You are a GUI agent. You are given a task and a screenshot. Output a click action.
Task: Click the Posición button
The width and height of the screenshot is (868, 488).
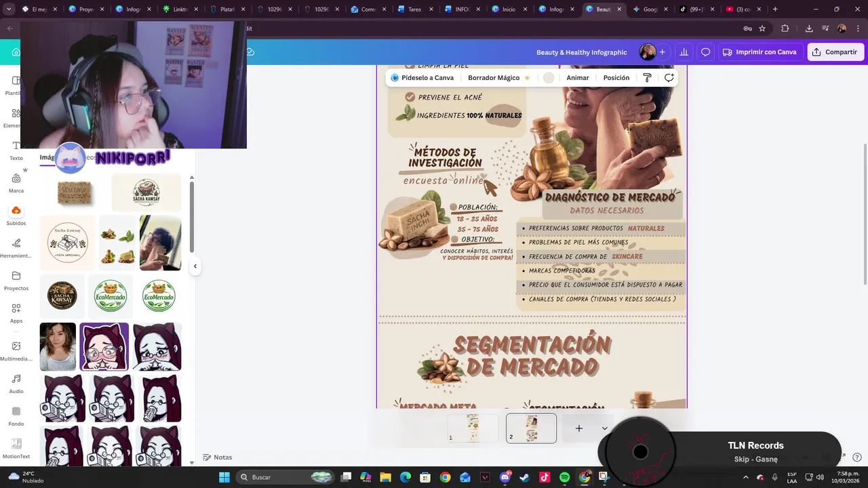tap(616, 78)
